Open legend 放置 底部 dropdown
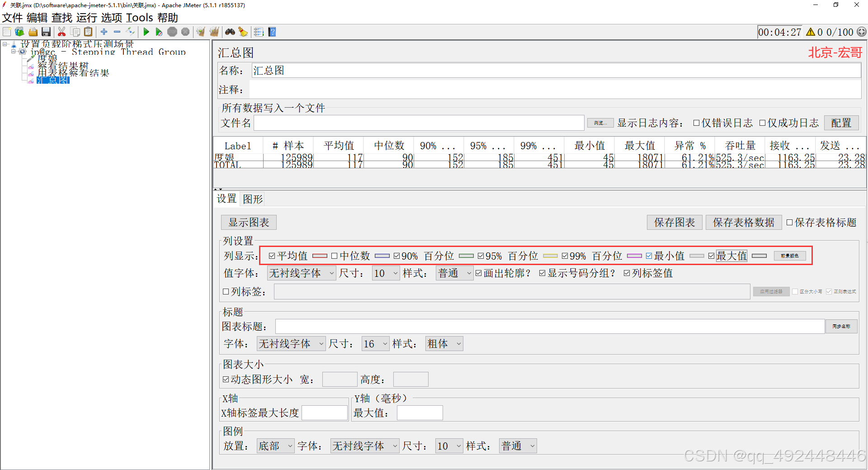Image resolution: width=868 pixels, height=470 pixels. coord(275,446)
